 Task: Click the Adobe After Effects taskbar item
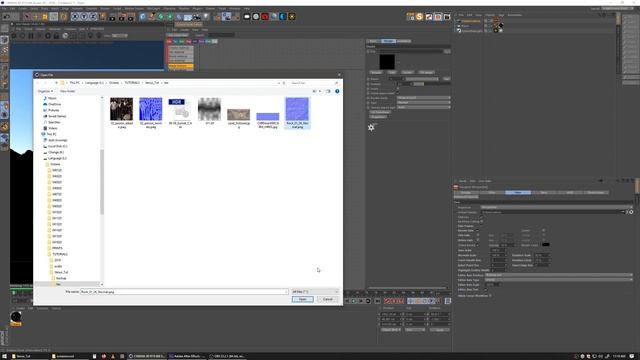(187, 356)
